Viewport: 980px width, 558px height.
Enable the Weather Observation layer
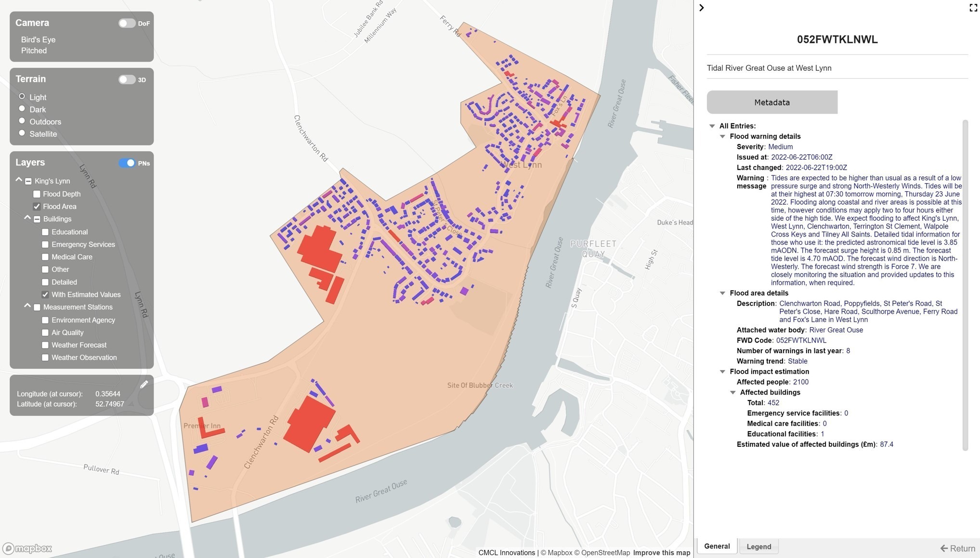pos(45,358)
